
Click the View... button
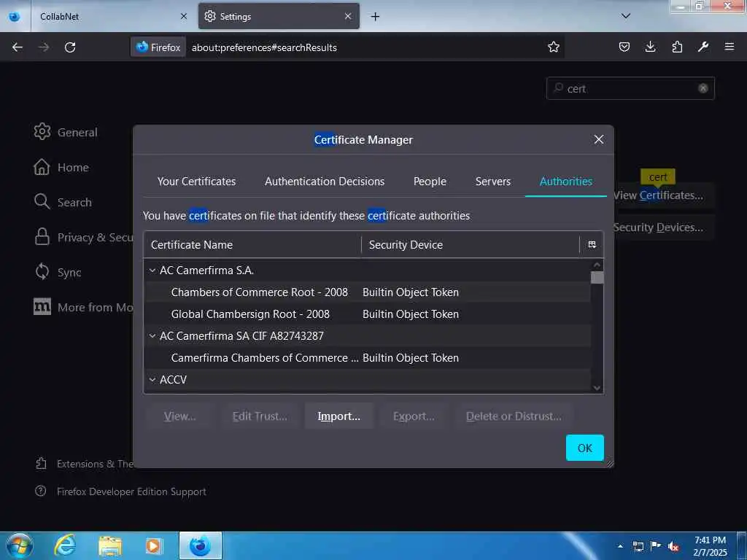tap(179, 416)
